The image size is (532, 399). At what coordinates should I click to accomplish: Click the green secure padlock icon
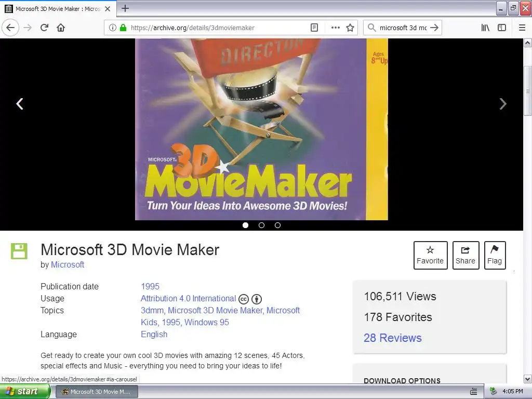tap(123, 28)
